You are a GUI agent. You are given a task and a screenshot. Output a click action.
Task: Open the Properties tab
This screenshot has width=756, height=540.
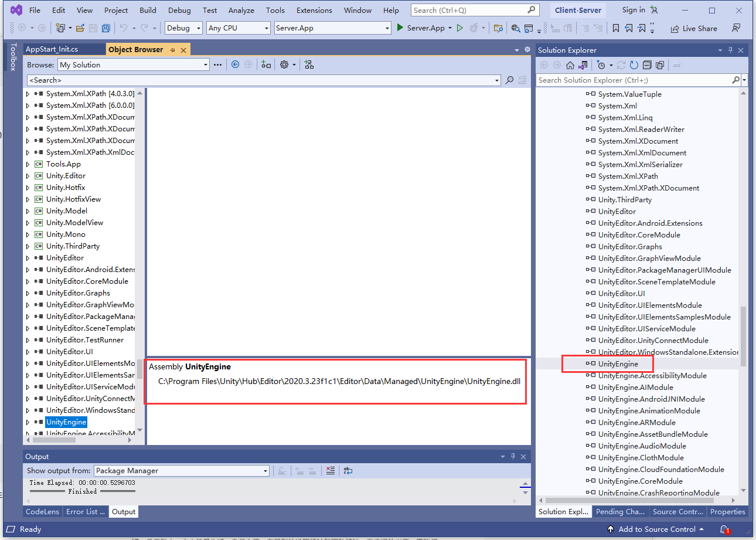[727, 511]
